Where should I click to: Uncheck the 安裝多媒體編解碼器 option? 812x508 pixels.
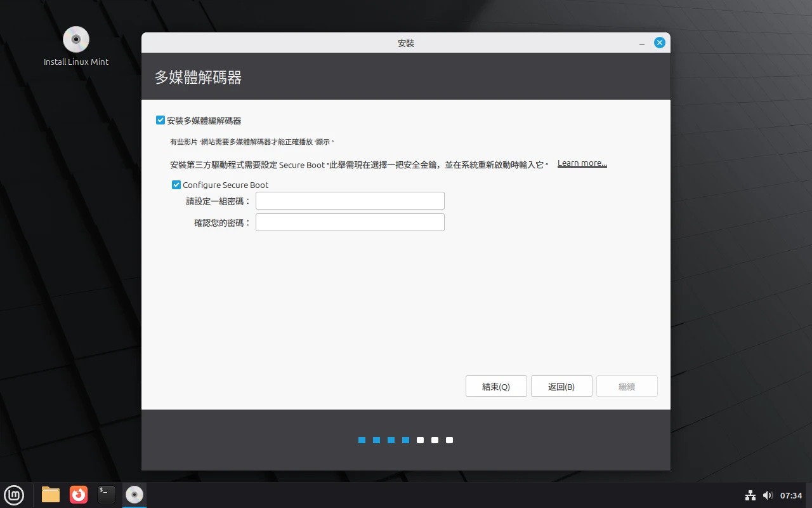point(160,120)
